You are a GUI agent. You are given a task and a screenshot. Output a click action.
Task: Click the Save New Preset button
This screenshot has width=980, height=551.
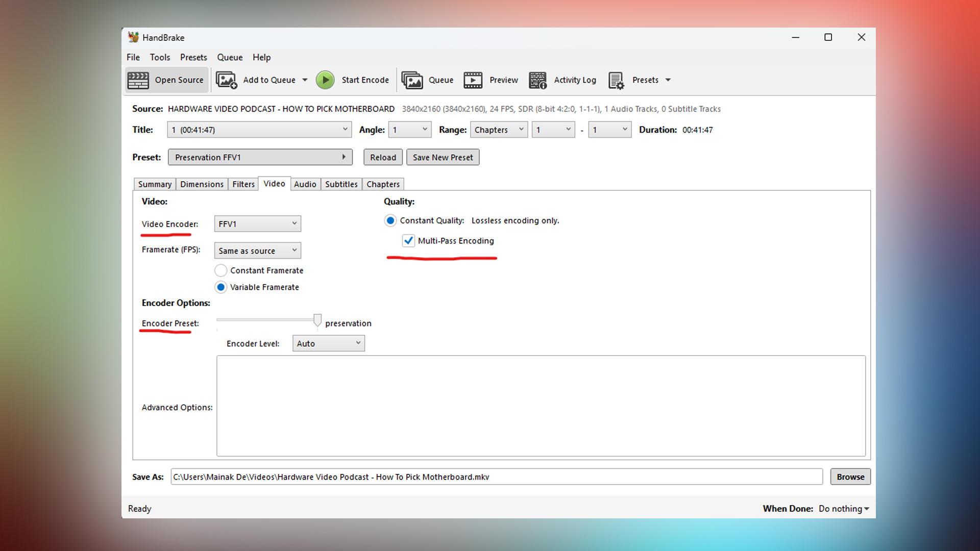tap(443, 157)
